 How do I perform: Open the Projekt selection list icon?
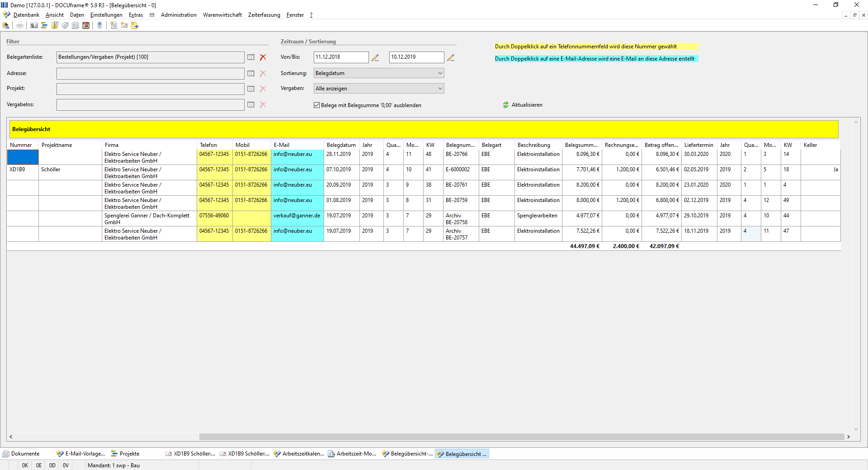[x=251, y=89]
